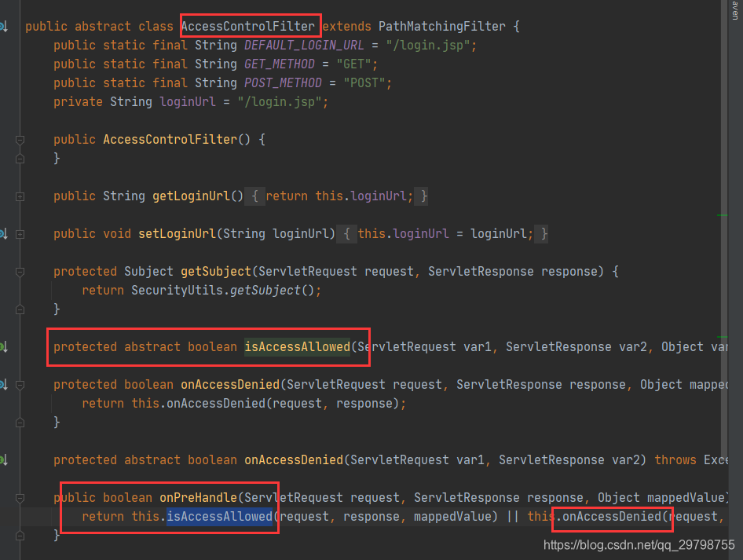The image size is (743, 560).
Task: Click AccessControlFilter class name in declaration
Action: tap(248, 27)
